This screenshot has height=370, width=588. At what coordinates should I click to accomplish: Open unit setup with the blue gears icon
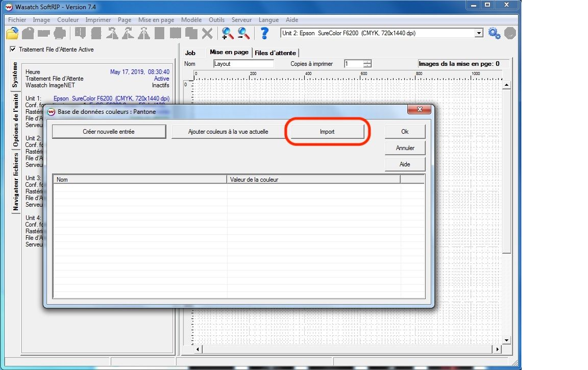[494, 33]
